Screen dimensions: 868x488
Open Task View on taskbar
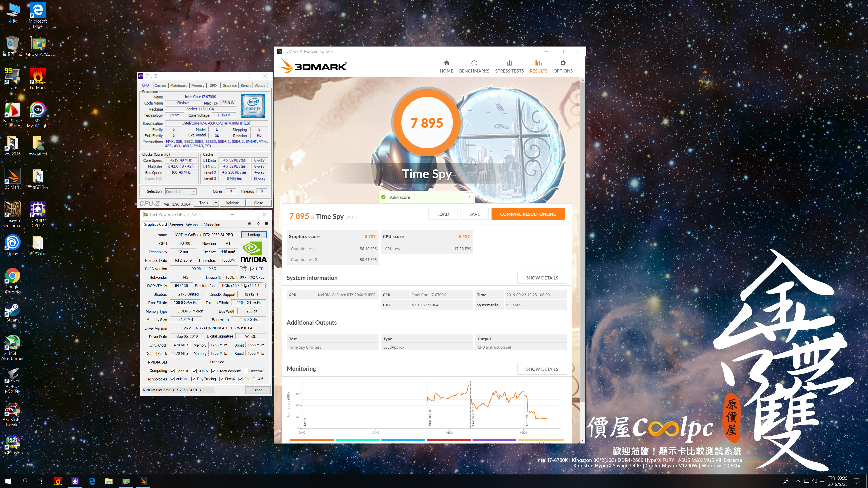click(40, 481)
